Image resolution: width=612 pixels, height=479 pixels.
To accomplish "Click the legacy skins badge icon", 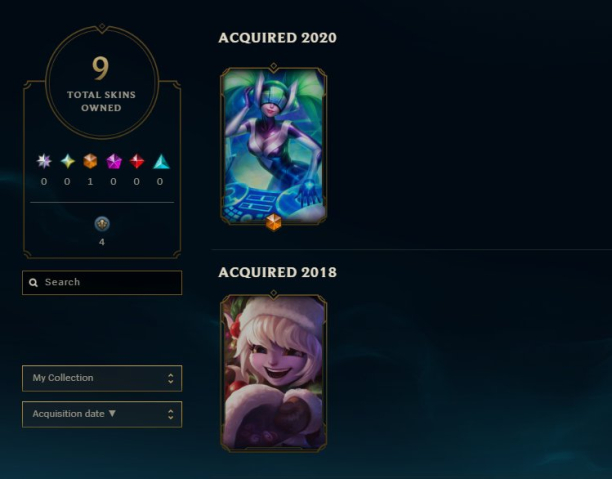I will (x=102, y=224).
